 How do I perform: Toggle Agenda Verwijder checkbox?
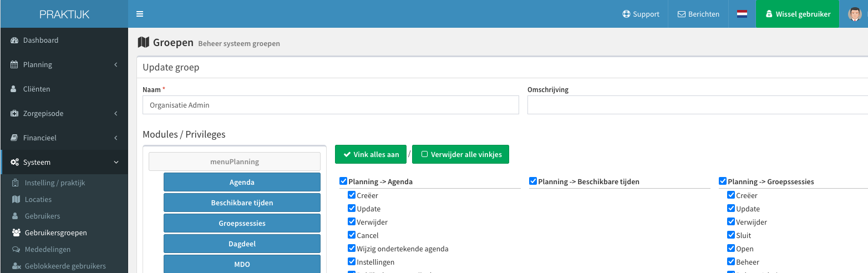pyautogui.click(x=352, y=222)
